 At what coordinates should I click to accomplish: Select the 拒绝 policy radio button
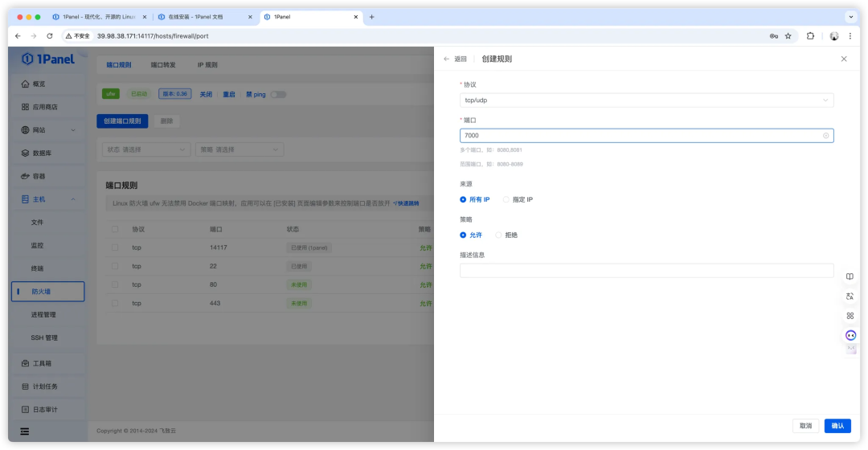[x=498, y=235]
